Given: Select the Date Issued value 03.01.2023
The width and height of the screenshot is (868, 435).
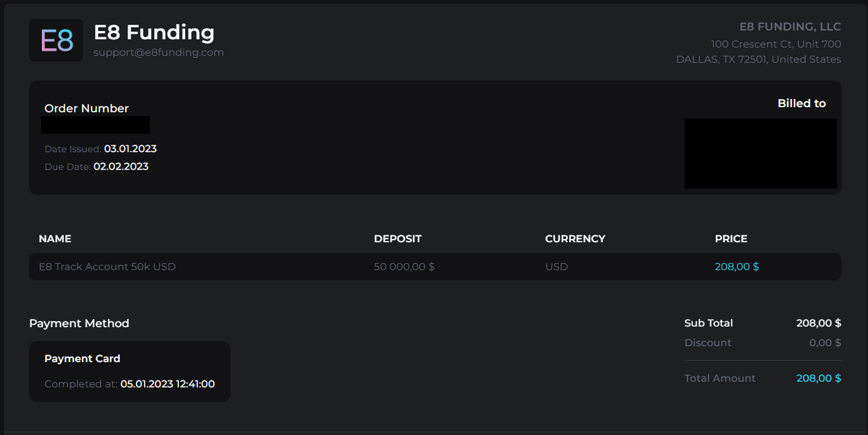Looking at the screenshot, I should [131, 149].
